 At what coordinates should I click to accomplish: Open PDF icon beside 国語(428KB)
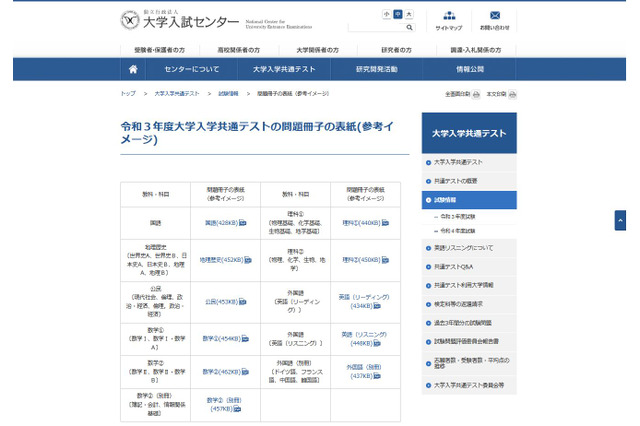click(x=243, y=223)
